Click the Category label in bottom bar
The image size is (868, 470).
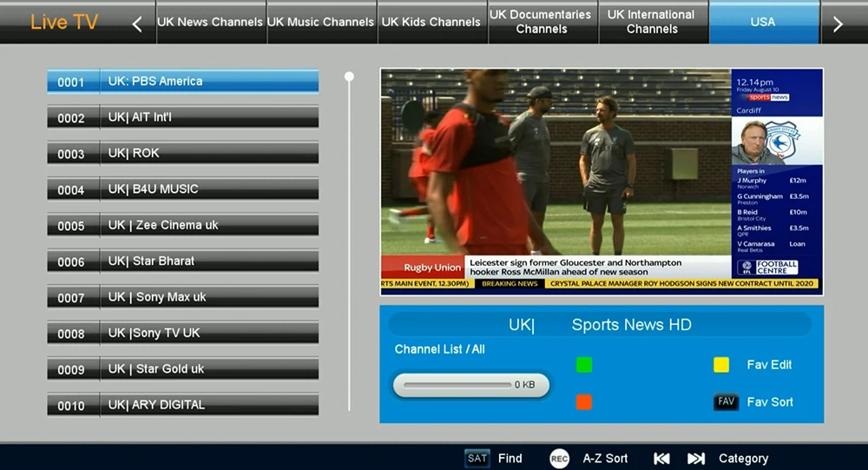[744, 459]
